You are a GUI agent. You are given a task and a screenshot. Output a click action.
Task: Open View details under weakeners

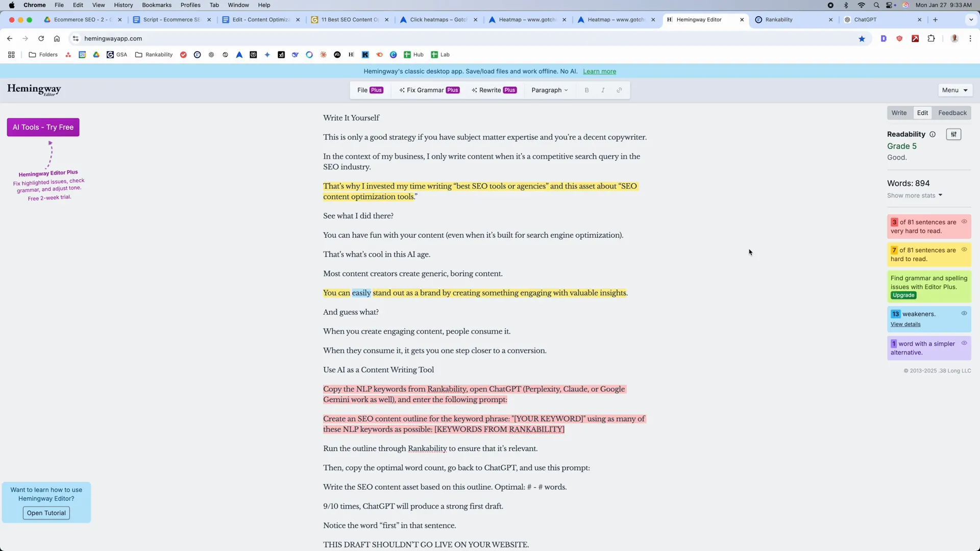pos(904,324)
